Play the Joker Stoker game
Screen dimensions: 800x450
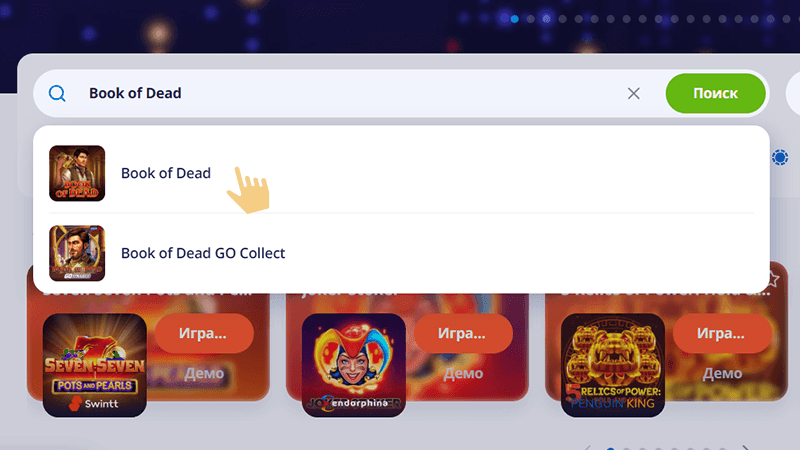[x=463, y=333]
